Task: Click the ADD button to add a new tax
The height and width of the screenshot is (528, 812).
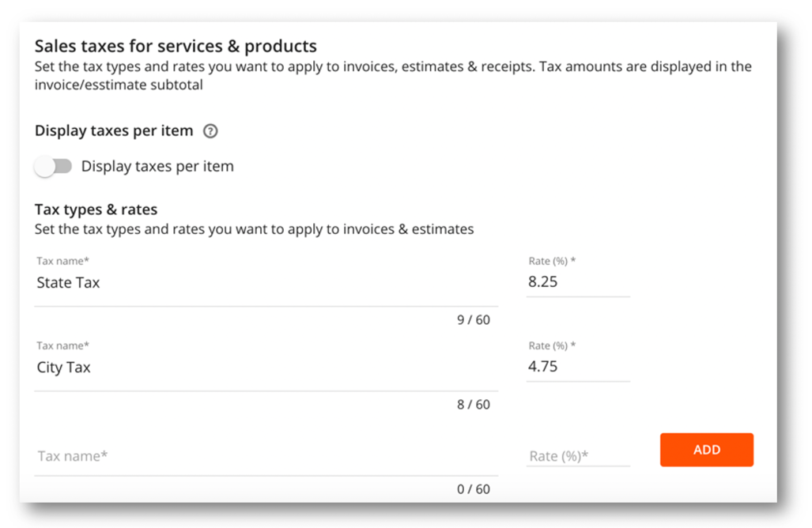Action: pyautogui.click(x=706, y=449)
